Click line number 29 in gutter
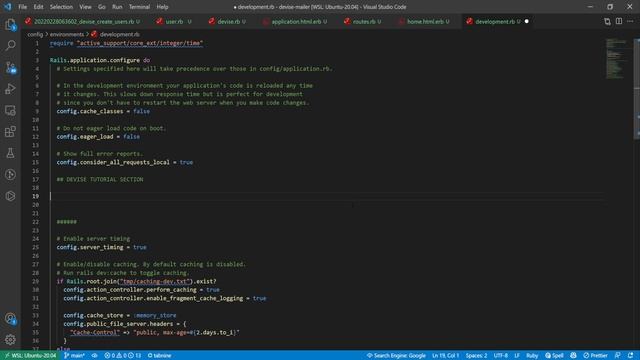The image size is (640, 360). [36, 281]
